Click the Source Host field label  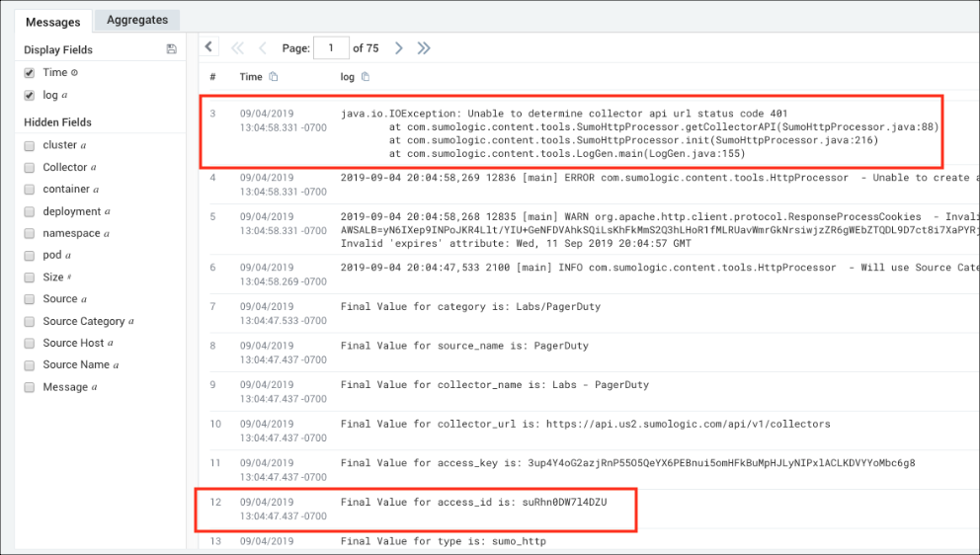click(74, 343)
